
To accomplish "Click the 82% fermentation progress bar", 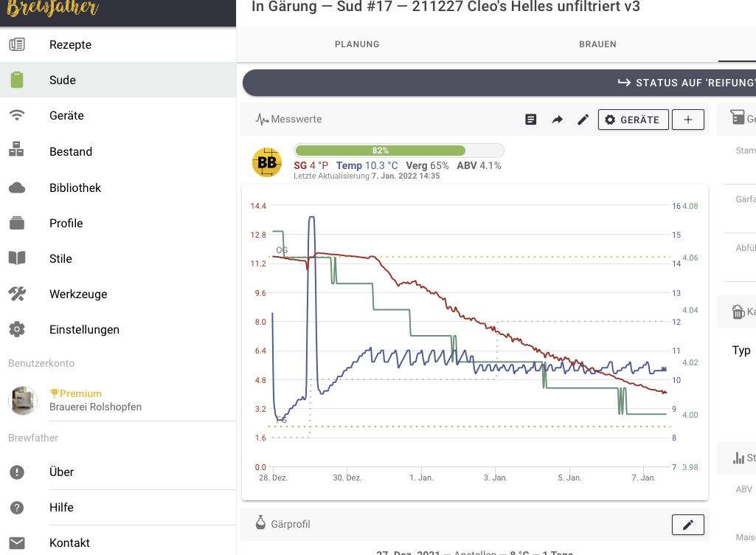I will (x=398, y=151).
